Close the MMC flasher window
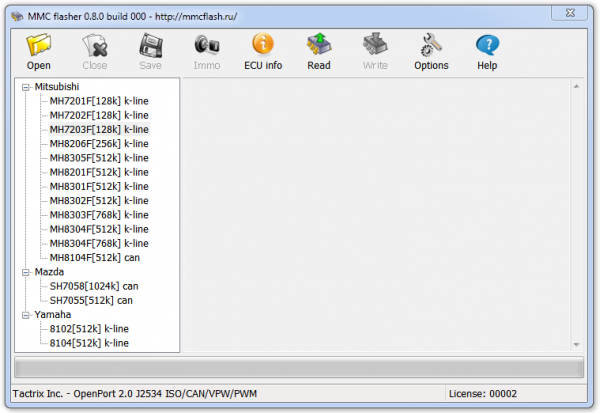Screen dimensions: 600x413 [x=570, y=13]
